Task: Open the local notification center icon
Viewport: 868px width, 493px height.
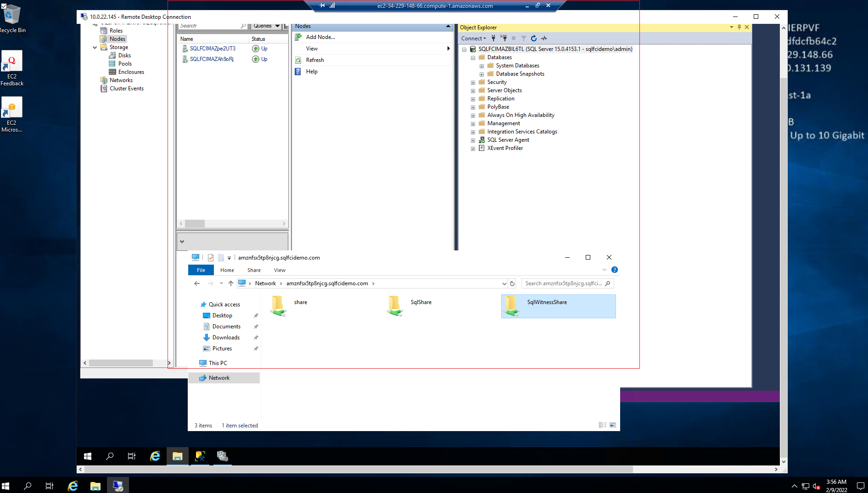Action: [861, 486]
